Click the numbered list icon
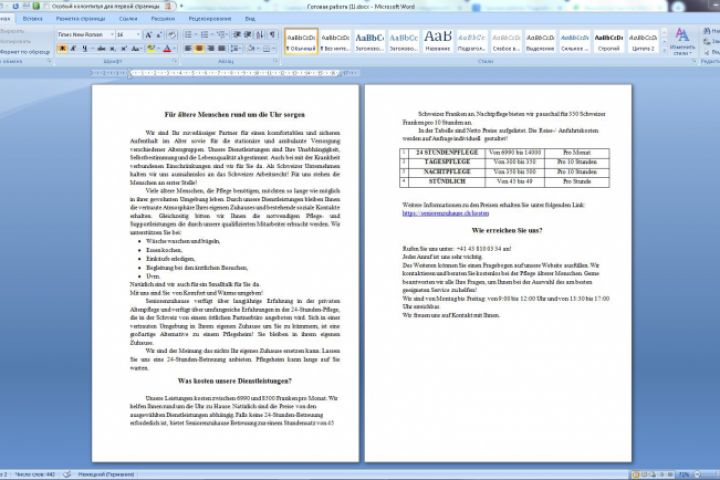 [x=205, y=35]
